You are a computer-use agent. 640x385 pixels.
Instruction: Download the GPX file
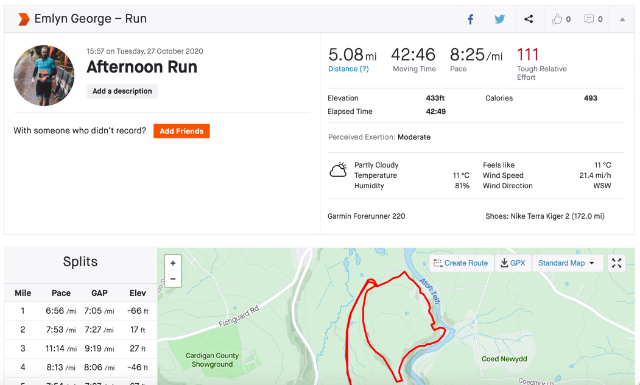[513, 263]
